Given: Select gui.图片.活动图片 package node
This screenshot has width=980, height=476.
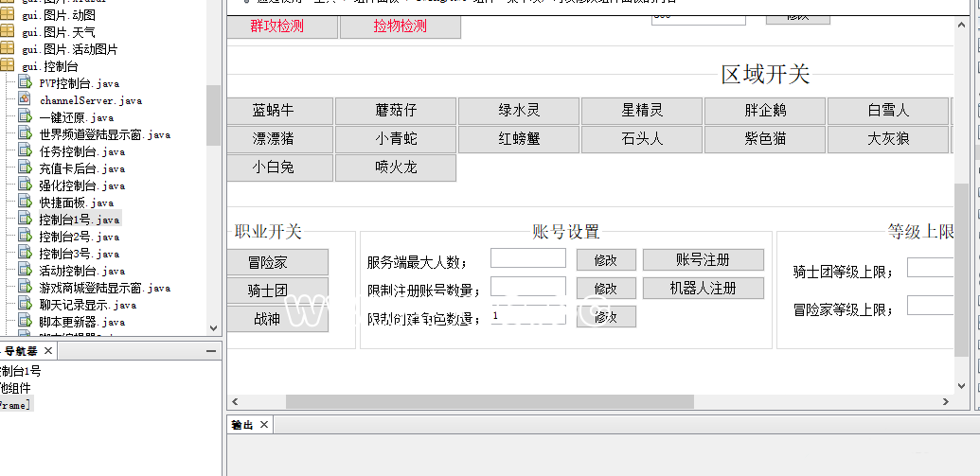Looking at the screenshot, I should tap(70, 49).
